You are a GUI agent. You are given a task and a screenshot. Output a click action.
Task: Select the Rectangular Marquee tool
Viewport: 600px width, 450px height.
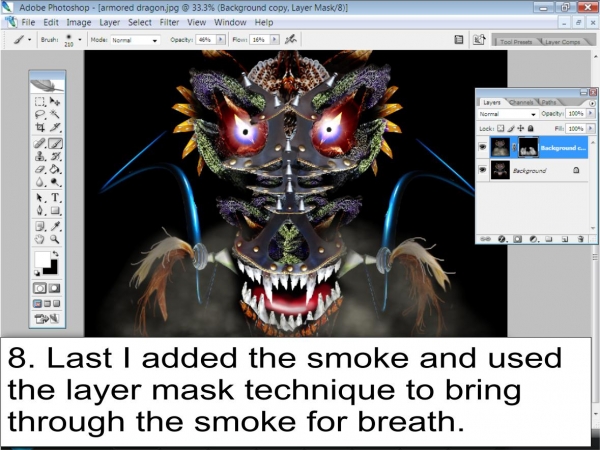(40, 101)
